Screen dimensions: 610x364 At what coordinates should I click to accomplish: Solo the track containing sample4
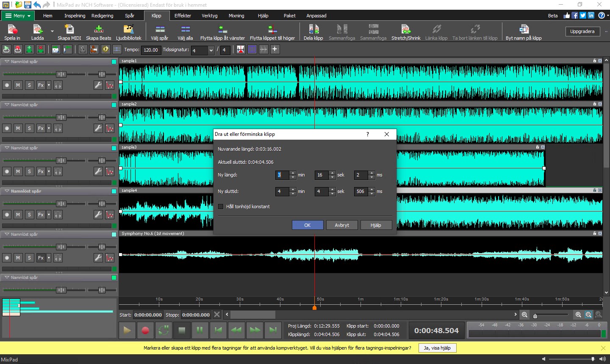[29, 215]
